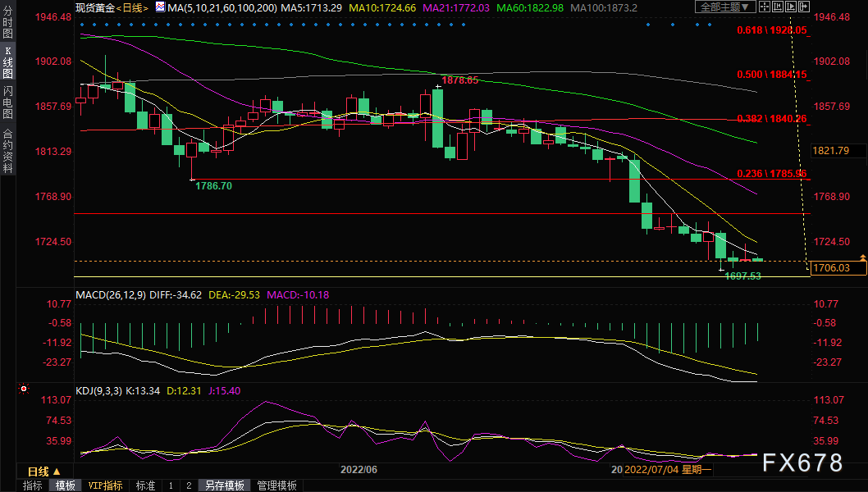Click the MA indicator icon beside 日线
Screen dimensions: 868x492
[160, 7]
